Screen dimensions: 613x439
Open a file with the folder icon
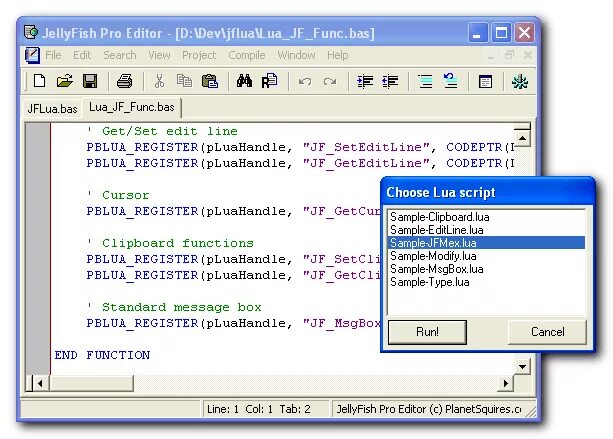[65, 81]
